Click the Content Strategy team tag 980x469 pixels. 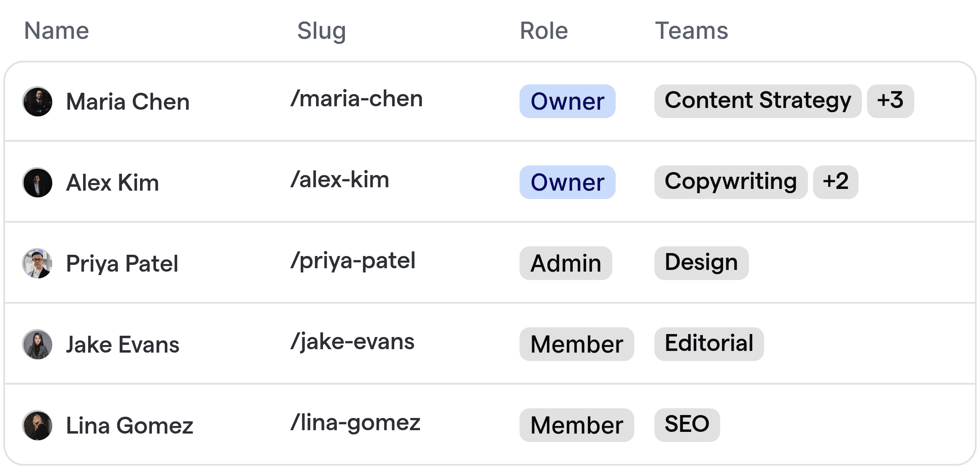(758, 101)
